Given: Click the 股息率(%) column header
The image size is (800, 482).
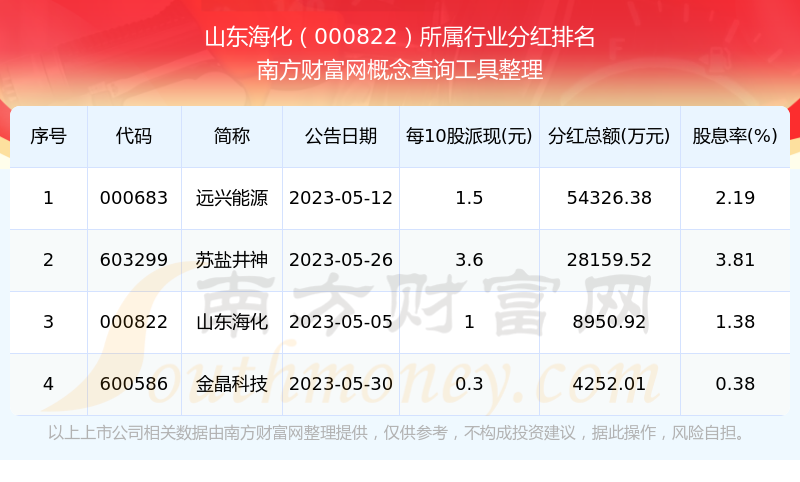Looking at the screenshot, I should 735,136.
